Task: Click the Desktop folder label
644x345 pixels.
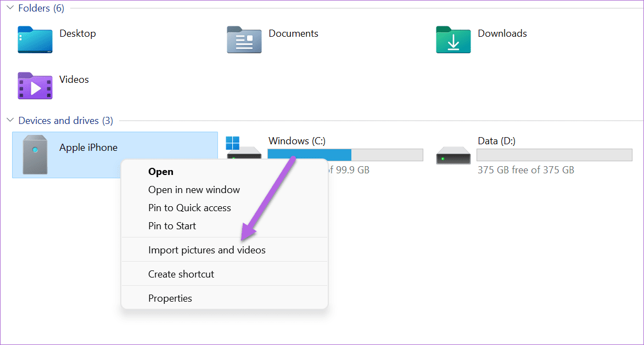Action: point(77,33)
